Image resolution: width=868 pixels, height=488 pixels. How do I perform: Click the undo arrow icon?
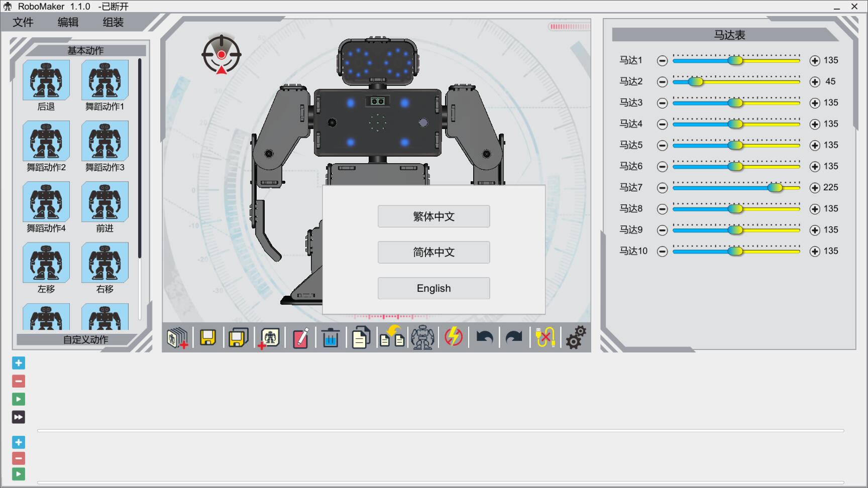coord(484,337)
